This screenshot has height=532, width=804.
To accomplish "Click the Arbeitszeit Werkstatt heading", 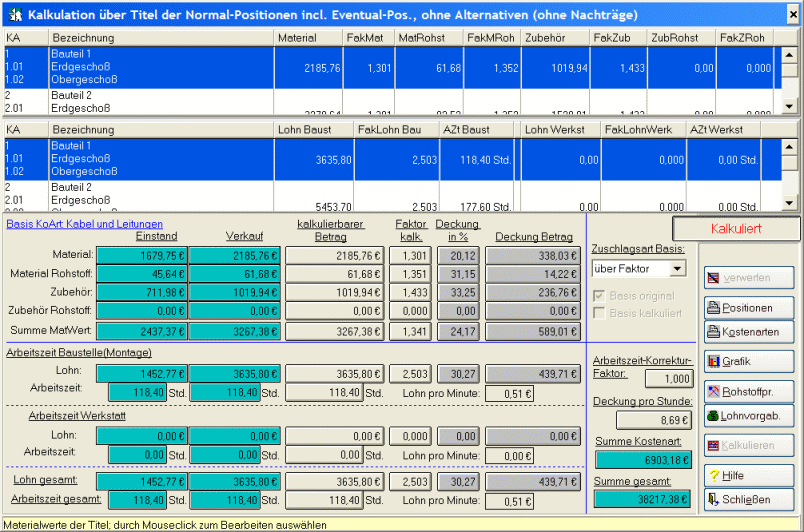I will (x=77, y=416).
